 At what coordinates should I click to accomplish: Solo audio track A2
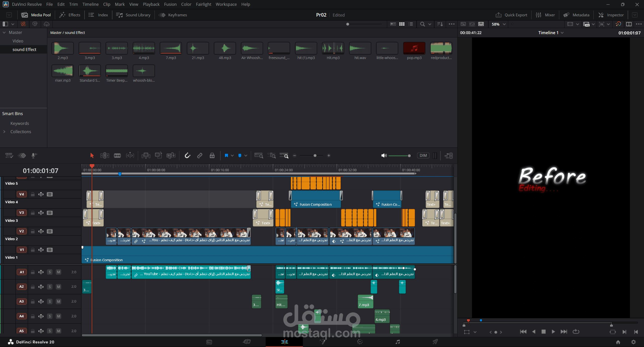[50, 287]
